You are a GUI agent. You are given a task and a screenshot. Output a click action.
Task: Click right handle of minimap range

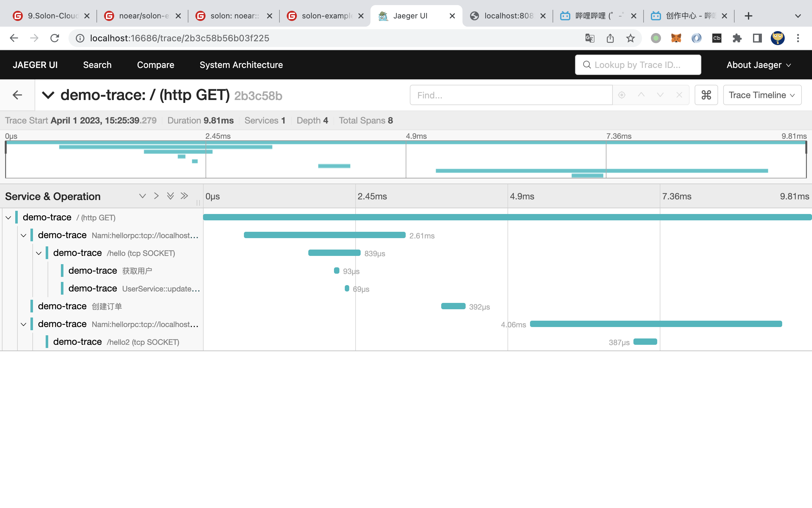click(806, 147)
